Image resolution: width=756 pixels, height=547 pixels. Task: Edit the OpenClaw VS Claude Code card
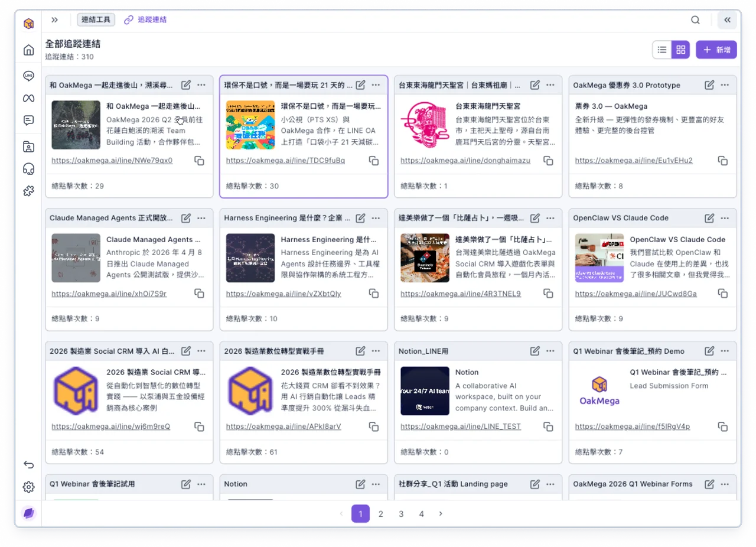click(x=709, y=218)
